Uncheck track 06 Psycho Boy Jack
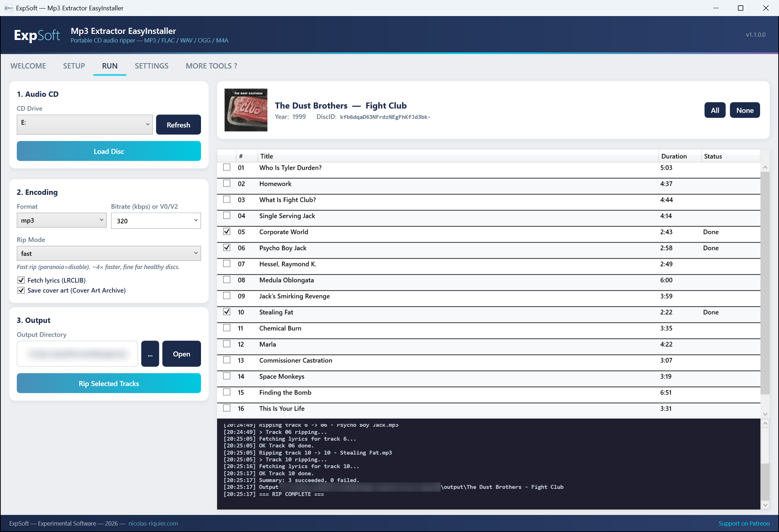 click(x=227, y=247)
